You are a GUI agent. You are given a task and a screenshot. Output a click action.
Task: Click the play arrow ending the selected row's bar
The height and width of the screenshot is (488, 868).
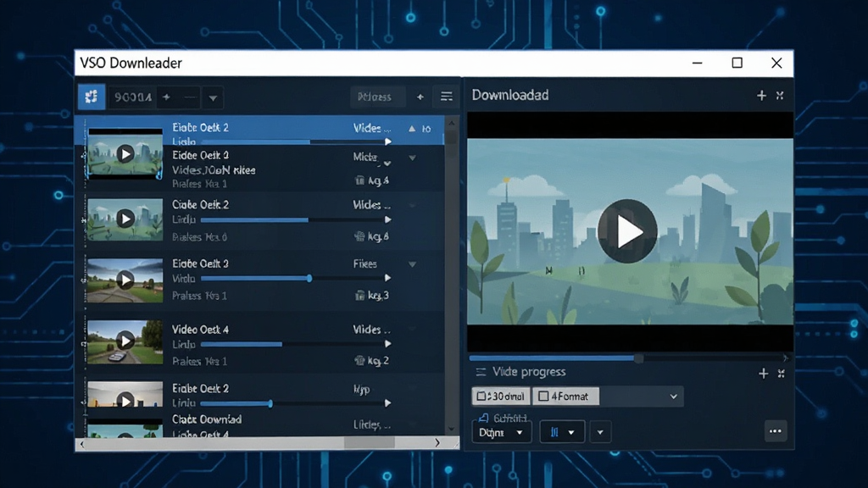[388, 141]
